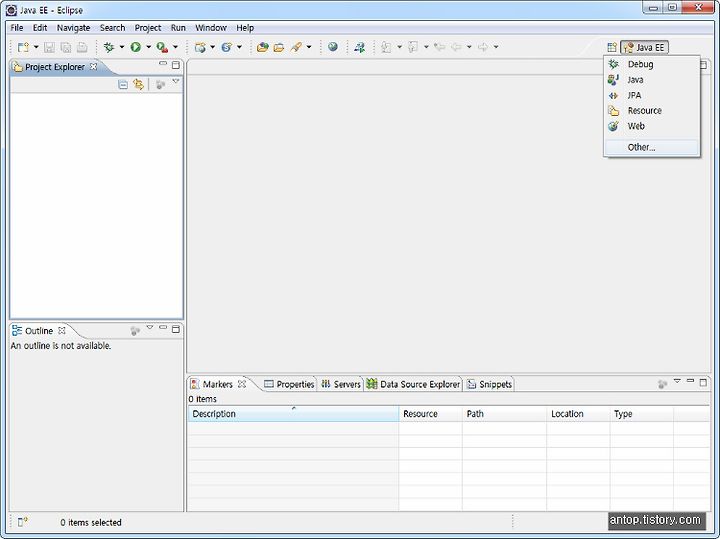720x539 pixels.
Task: Toggle Link with Editor in Project Explorer
Action: [x=138, y=84]
